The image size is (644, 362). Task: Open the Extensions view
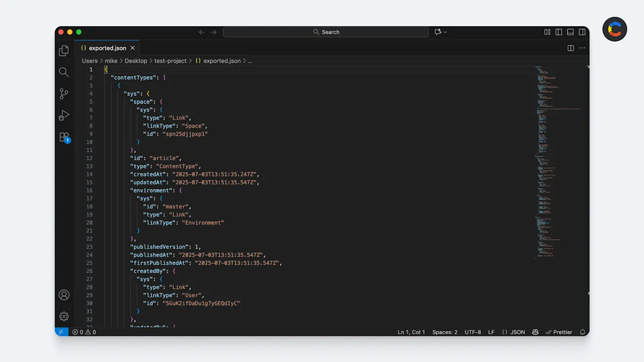(x=63, y=137)
